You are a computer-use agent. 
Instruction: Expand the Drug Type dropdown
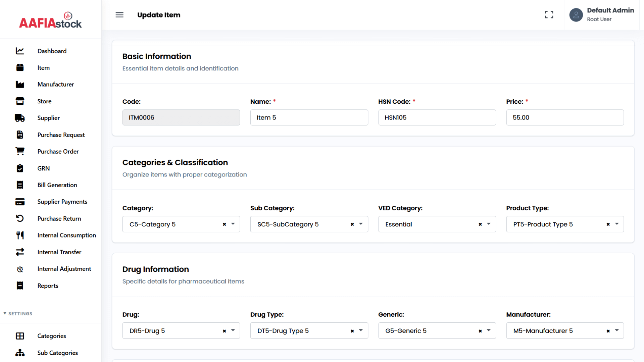(361, 331)
